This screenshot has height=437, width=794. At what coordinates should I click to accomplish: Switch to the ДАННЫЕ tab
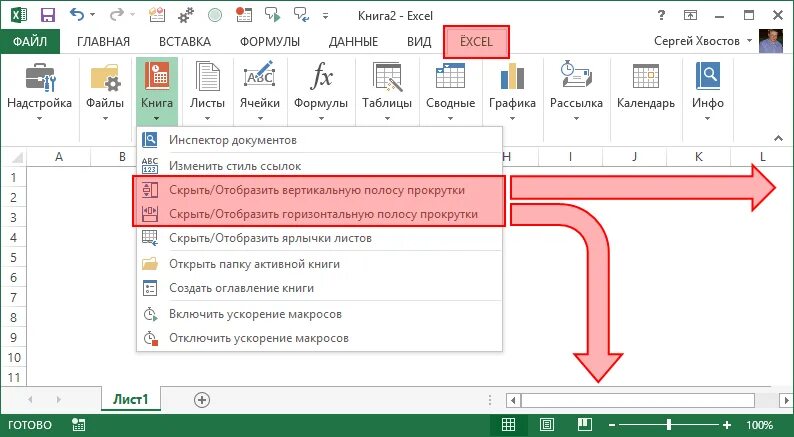point(353,42)
